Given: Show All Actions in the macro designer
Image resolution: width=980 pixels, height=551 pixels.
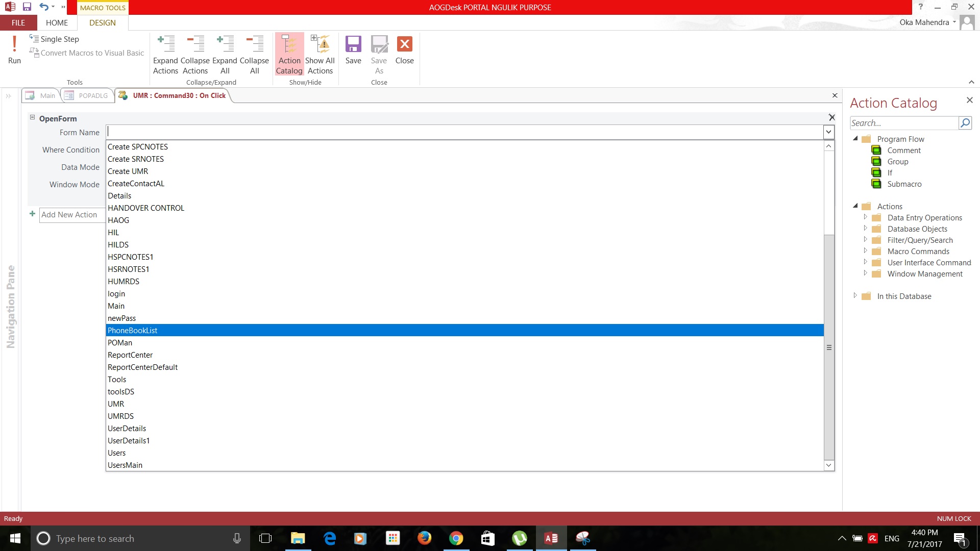Looking at the screenshot, I should (320, 53).
